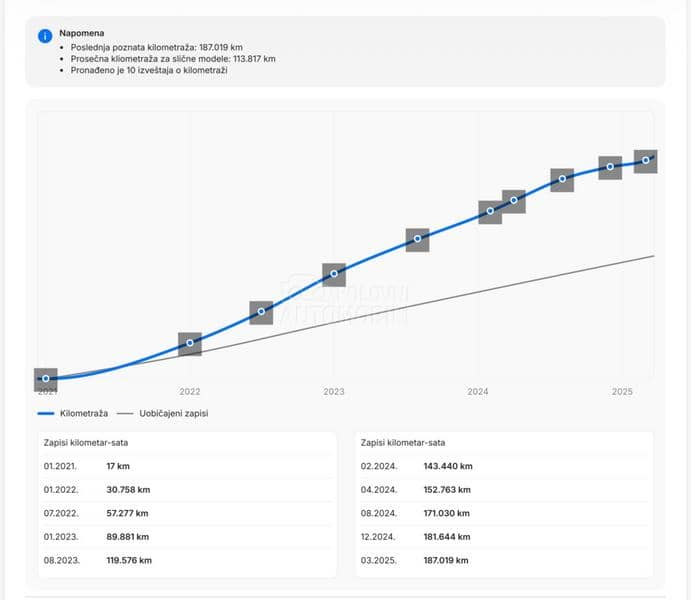This screenshot has height=600, width=691.
Task: Click the 2024 x-axis year label
Action: click(x=478, y=392)
